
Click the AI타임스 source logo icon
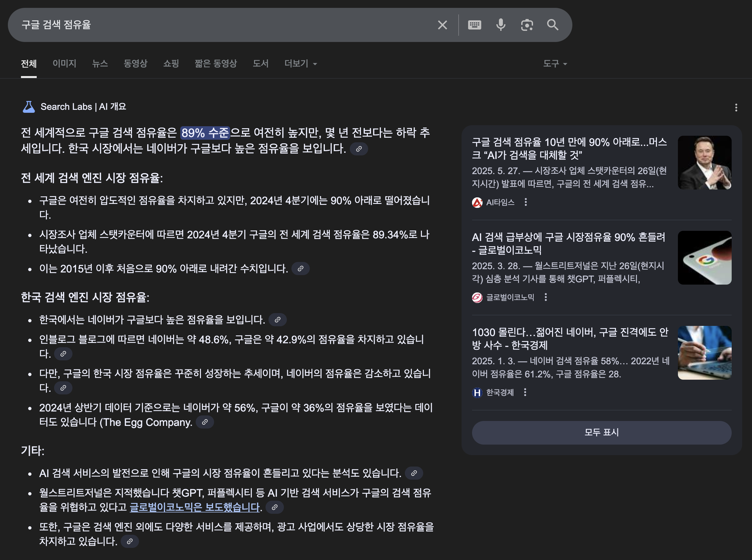tap(477, 202)
